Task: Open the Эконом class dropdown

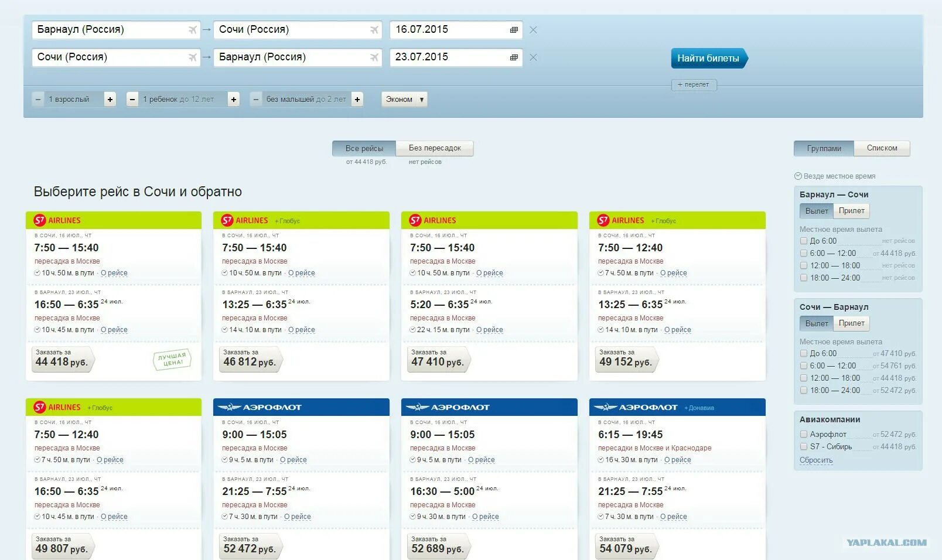Action: 404,100
